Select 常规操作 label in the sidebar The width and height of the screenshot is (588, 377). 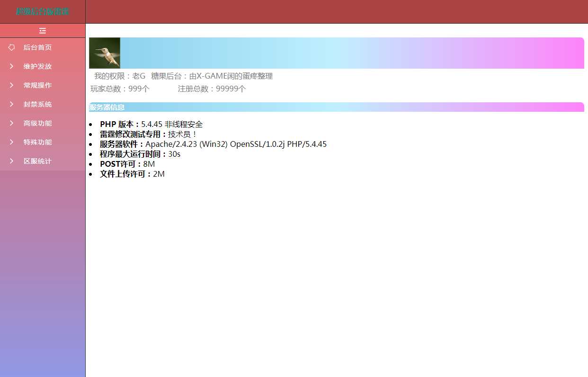[38, 85]
